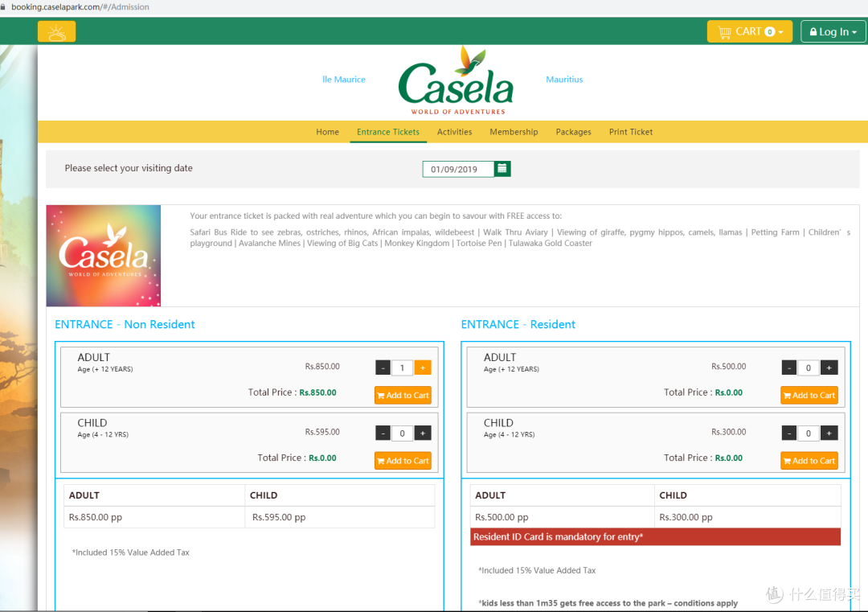The width and height of the screenshot is (868, 612).
Task: Decrease Resident adult quantity
Action: [x=789, y=368]
